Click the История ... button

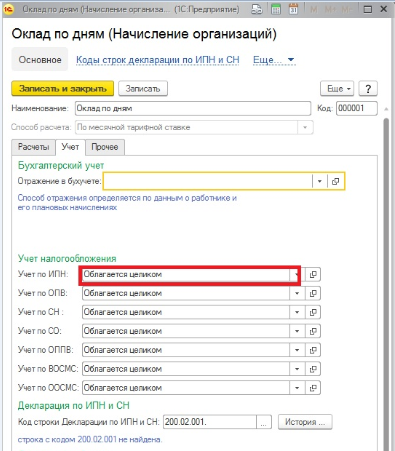[305, 422]
